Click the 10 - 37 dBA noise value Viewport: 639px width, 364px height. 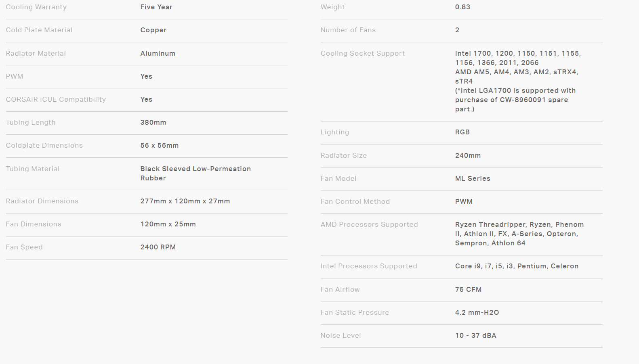coord(476,335)
